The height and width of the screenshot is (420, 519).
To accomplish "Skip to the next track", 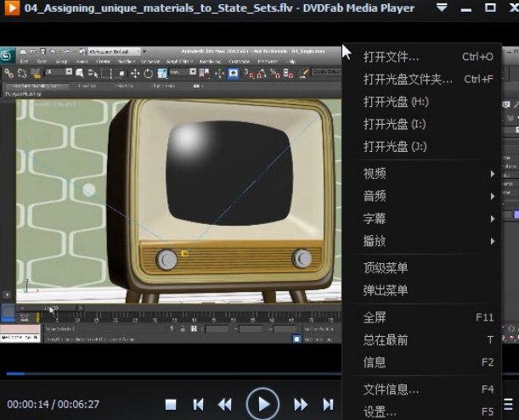I will tap(328, 405).
